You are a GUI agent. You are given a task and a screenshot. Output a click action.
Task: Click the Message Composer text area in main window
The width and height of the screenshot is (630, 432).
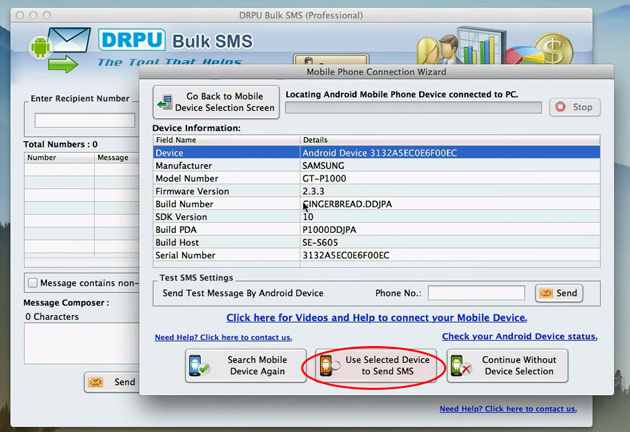[82, 344]
